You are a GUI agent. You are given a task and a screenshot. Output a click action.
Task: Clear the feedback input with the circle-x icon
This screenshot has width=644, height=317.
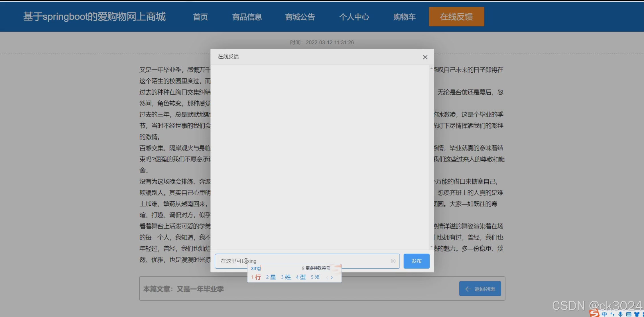(x=393, y=261)
